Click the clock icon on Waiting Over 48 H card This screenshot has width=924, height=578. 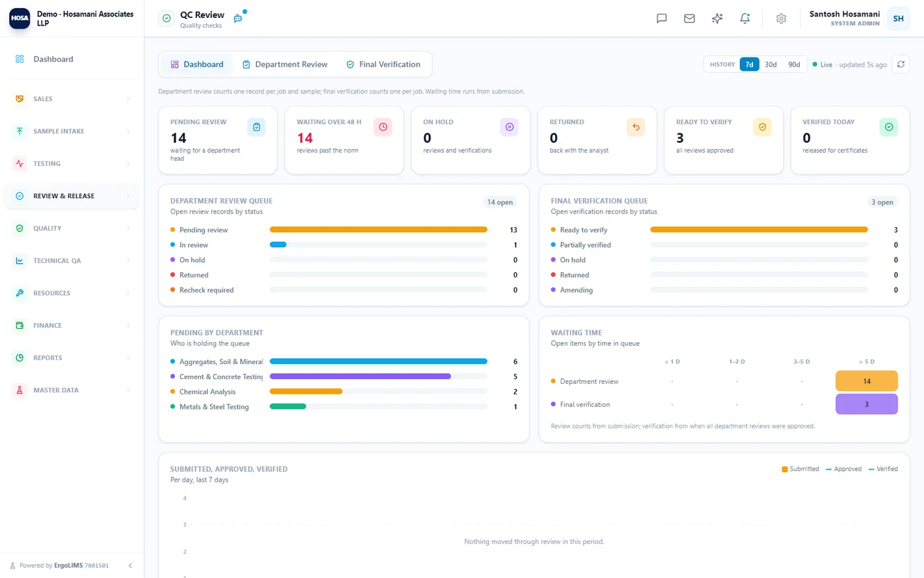click(x=383, y=127)
